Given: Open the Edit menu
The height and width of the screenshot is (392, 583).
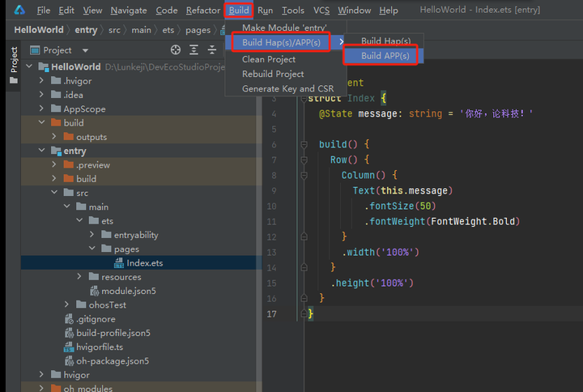Looking at the screenshot, I should click(66, 11).
